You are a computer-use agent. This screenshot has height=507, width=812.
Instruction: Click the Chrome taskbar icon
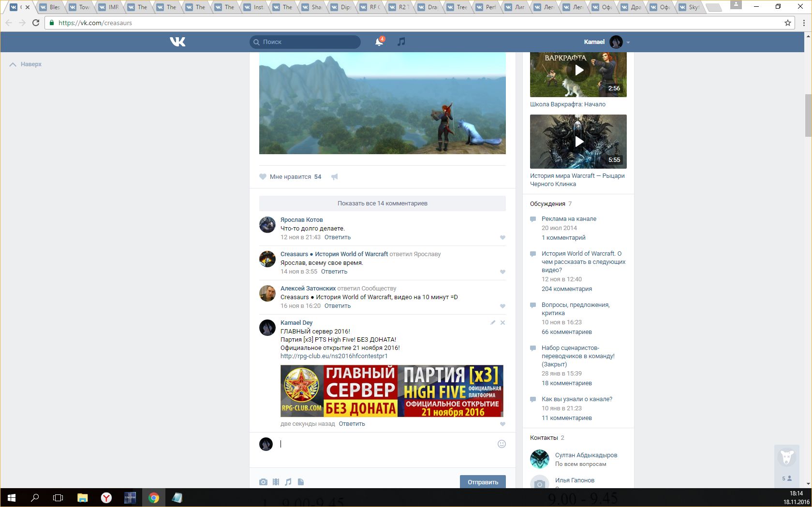pyautogui.click(x=154, y=498)
